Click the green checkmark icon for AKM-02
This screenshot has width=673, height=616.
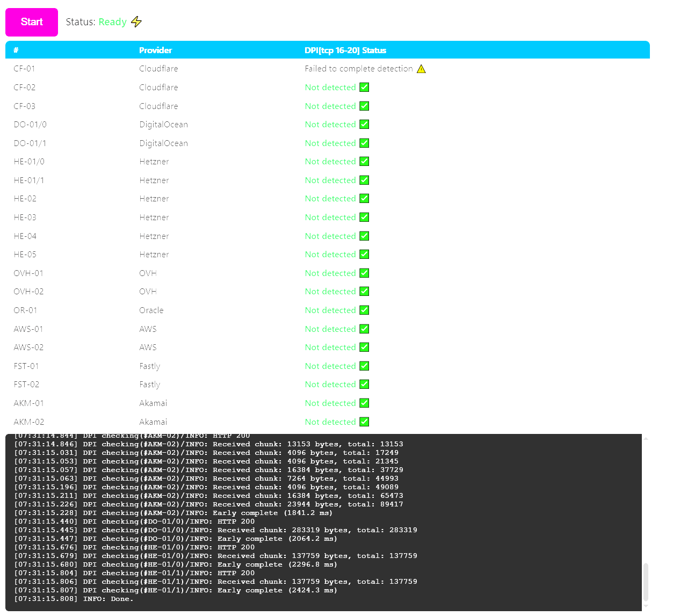pos(364,422)
